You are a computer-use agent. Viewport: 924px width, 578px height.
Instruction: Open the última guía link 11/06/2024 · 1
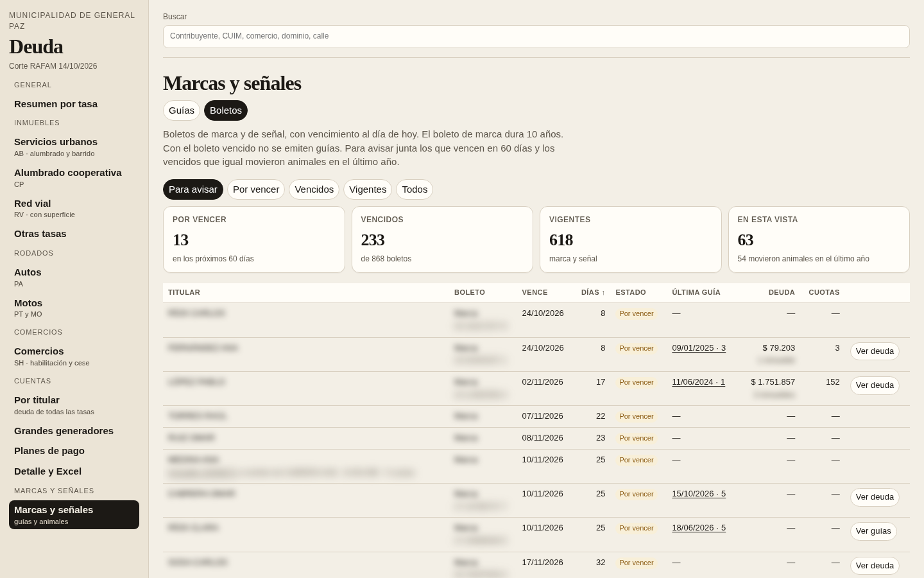(698, 382)
